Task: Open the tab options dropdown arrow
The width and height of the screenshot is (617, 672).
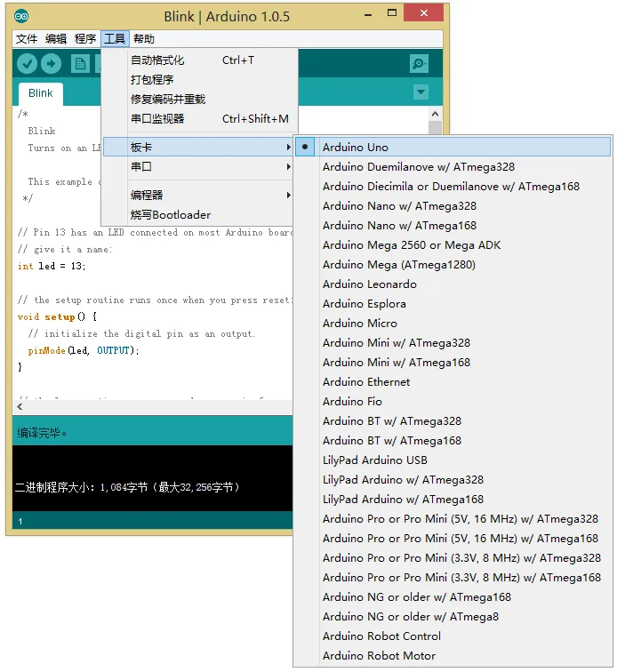Action: [x=421, y=92]
